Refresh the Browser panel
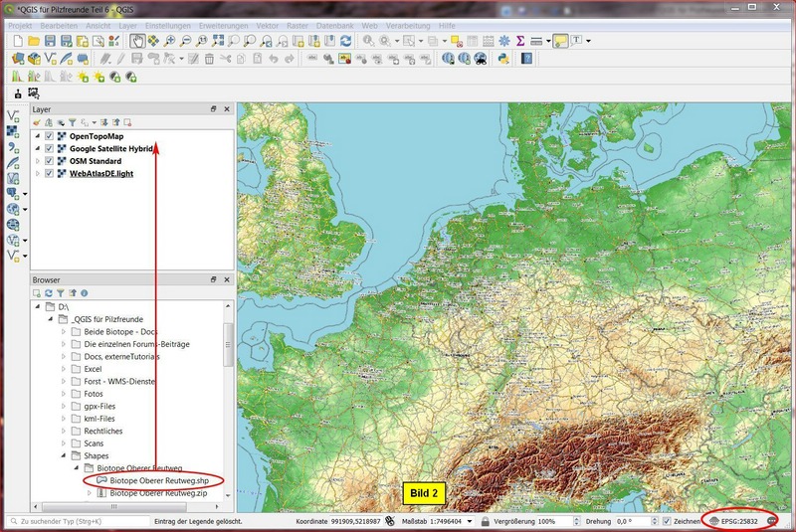 tap(48, 293)
